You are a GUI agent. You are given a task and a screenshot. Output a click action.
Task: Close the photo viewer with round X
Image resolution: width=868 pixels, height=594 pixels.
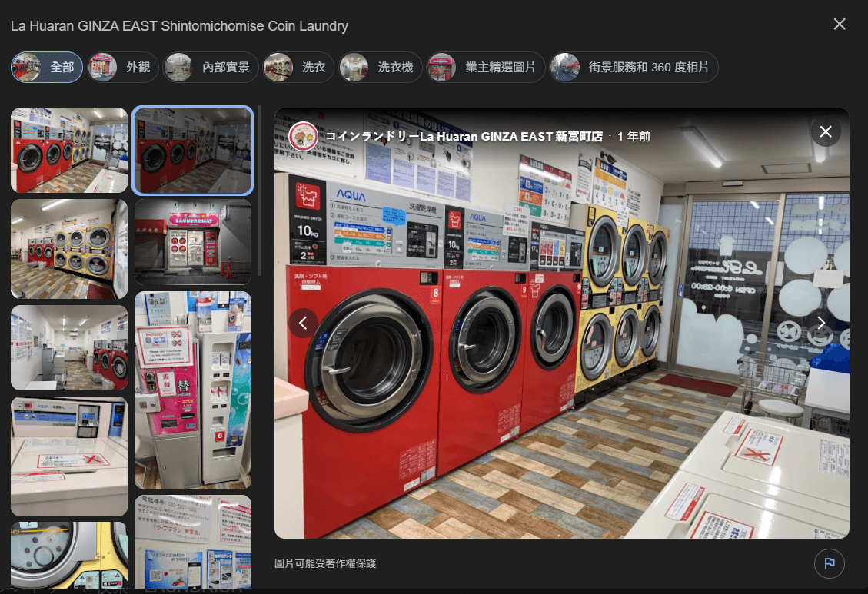[825, 131]
